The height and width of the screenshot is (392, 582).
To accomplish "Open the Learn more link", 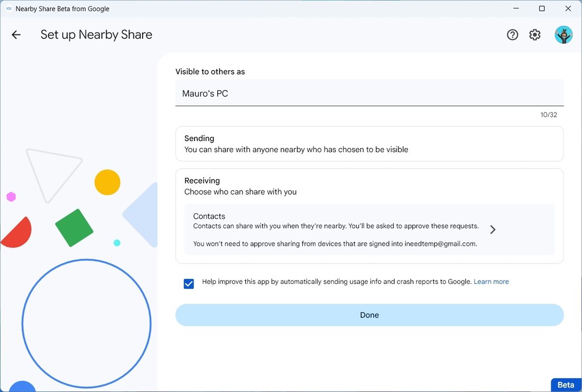I will [491, 281].
